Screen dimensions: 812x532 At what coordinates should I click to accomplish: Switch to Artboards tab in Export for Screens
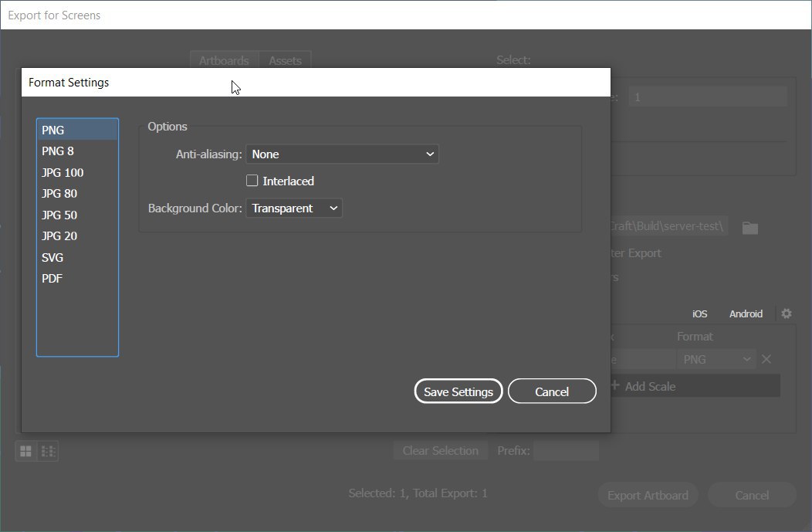click(x=225, y=60)
